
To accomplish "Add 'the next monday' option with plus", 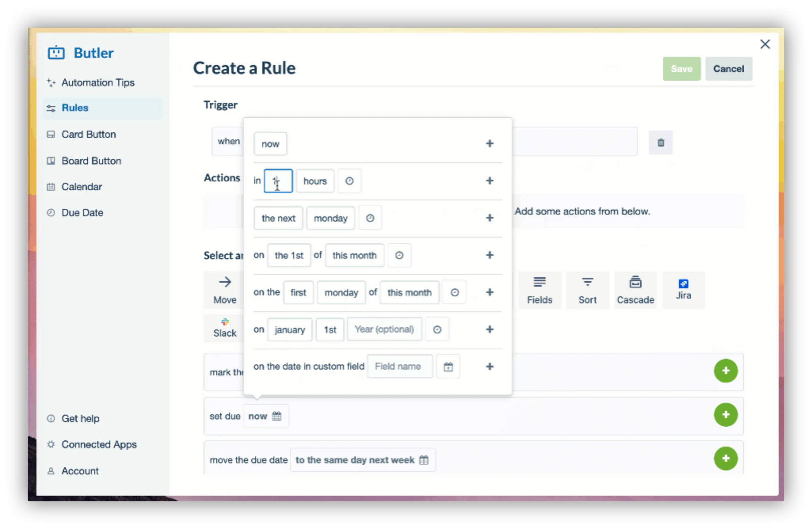I will coord(490,218).
